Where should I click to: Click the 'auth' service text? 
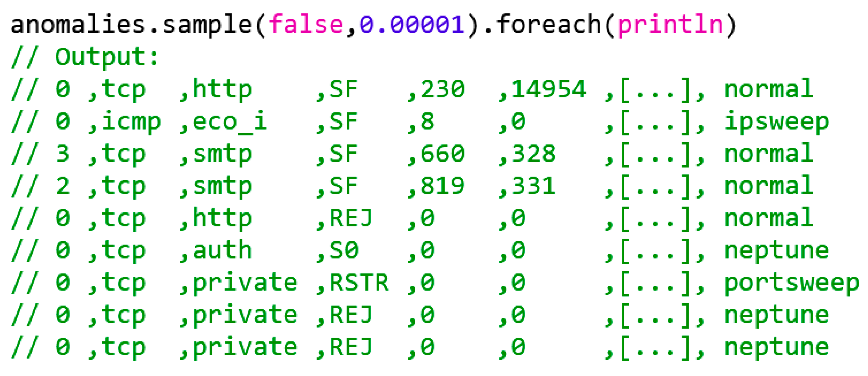(x=222, y=251)
